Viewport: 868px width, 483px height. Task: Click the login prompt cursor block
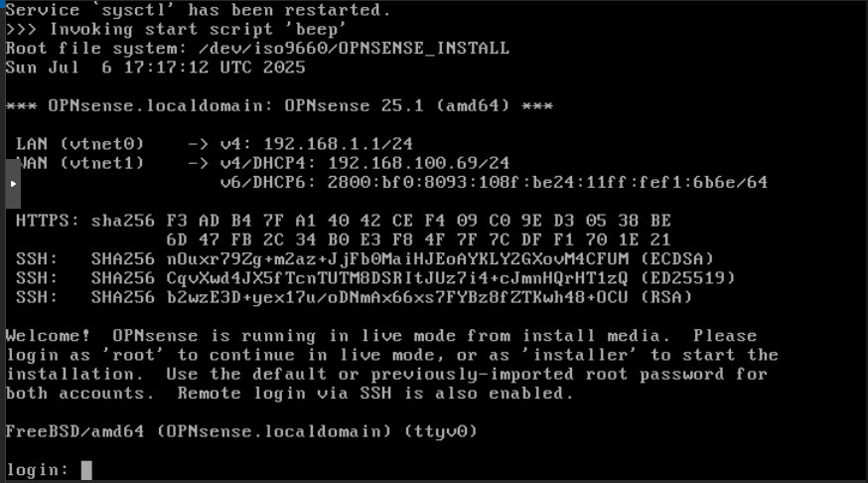[x=86, y=470]
